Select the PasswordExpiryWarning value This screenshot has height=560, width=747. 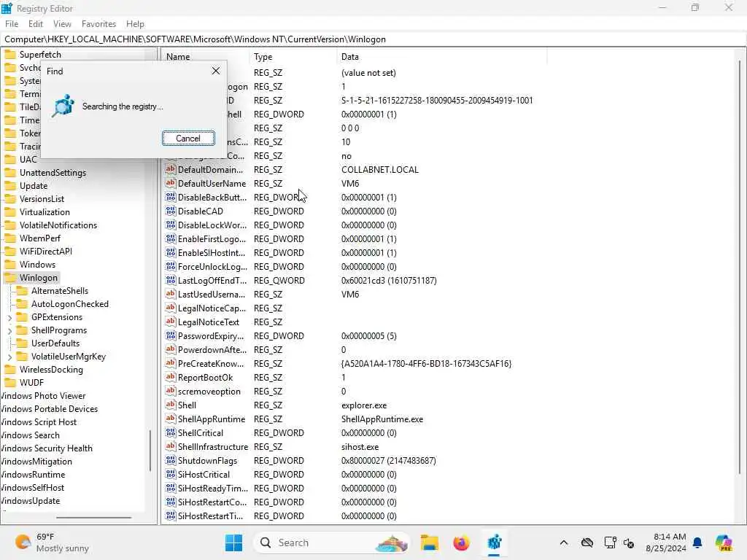[x=211, y=336]
